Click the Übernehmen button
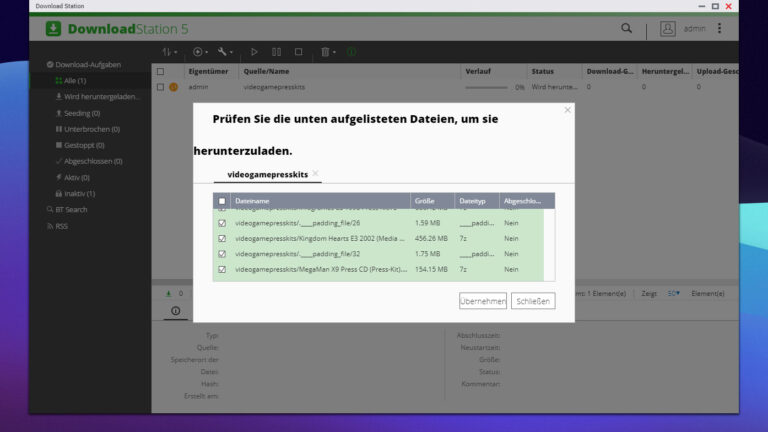768x432 pixels. pyautogui.click(x=483, y=301)
